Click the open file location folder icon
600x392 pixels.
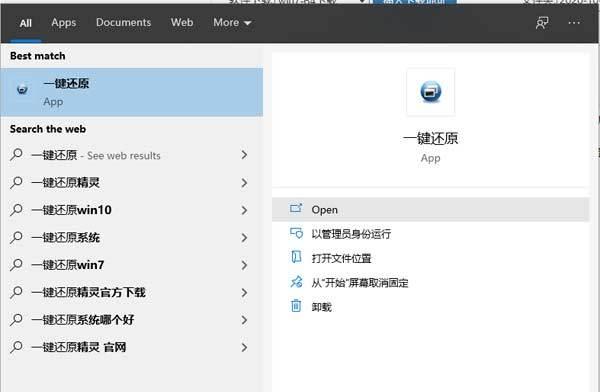coord(296,257)
